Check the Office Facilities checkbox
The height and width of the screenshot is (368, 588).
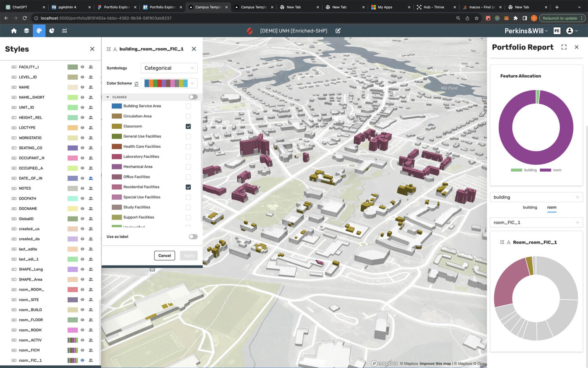pyautogui.click(x=188, y=177)
